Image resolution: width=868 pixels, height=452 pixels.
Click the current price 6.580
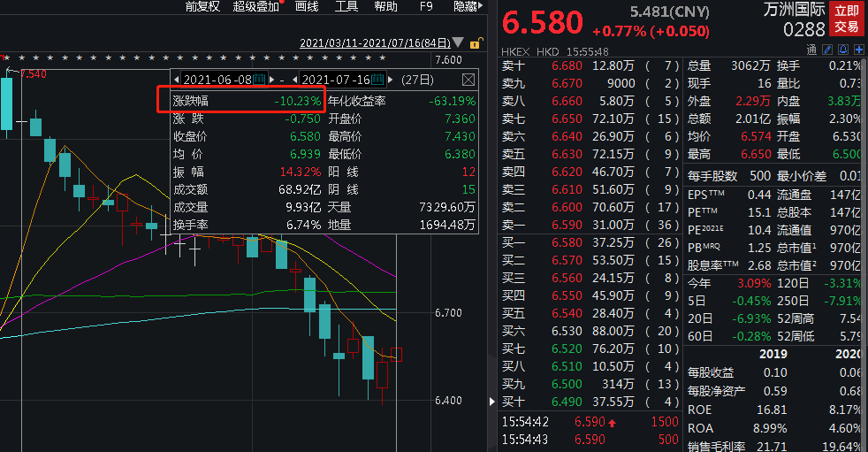click(543, 22)
